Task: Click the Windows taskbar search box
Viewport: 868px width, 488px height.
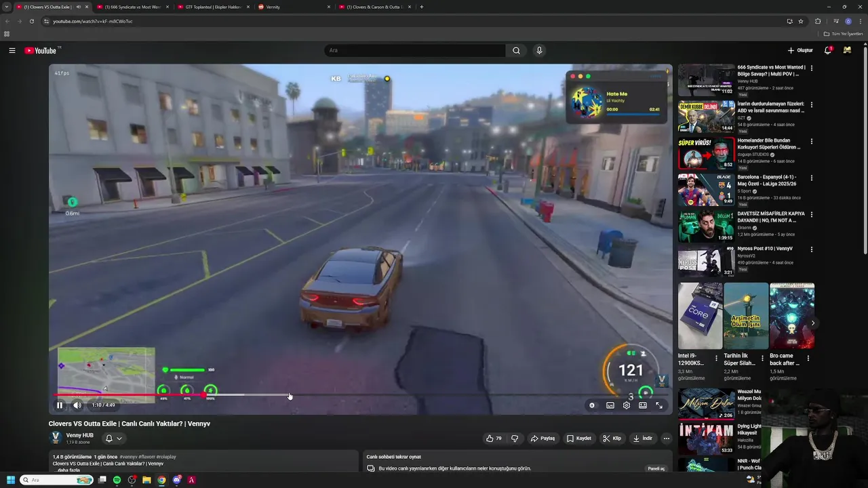Action: pos(57,480)
